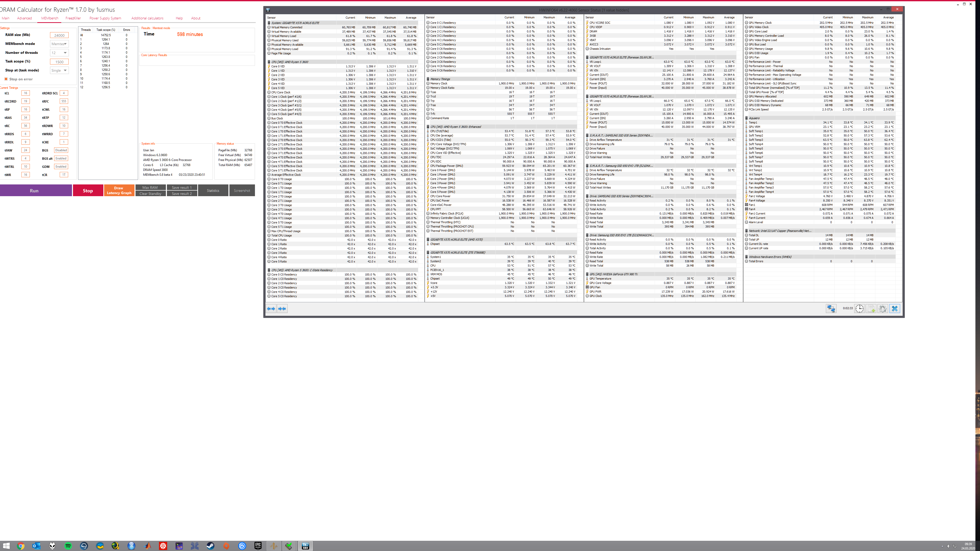Click the expand columns left-right arrows icon
Viewport: 980px width, 551px height.
point(271,308)
